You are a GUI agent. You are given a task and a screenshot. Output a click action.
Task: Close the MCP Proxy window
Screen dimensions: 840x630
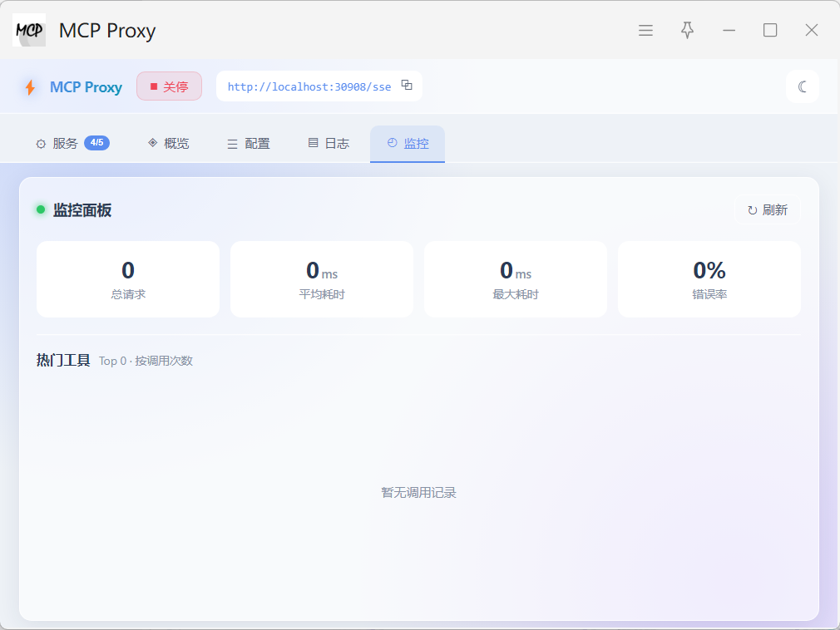click(x=812, y=31)
